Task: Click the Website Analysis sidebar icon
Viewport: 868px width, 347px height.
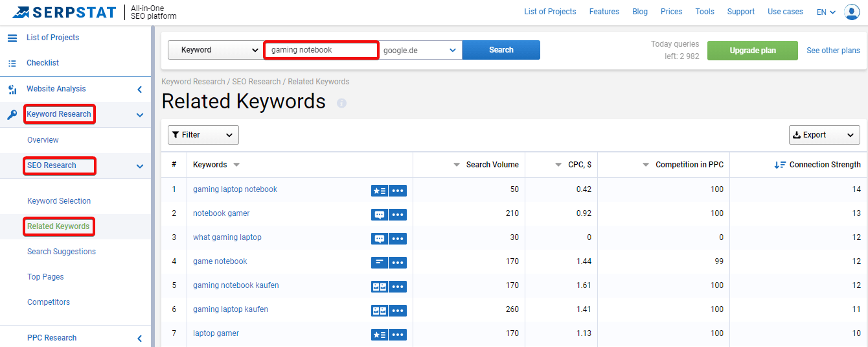Action: [x=12, y=89]
